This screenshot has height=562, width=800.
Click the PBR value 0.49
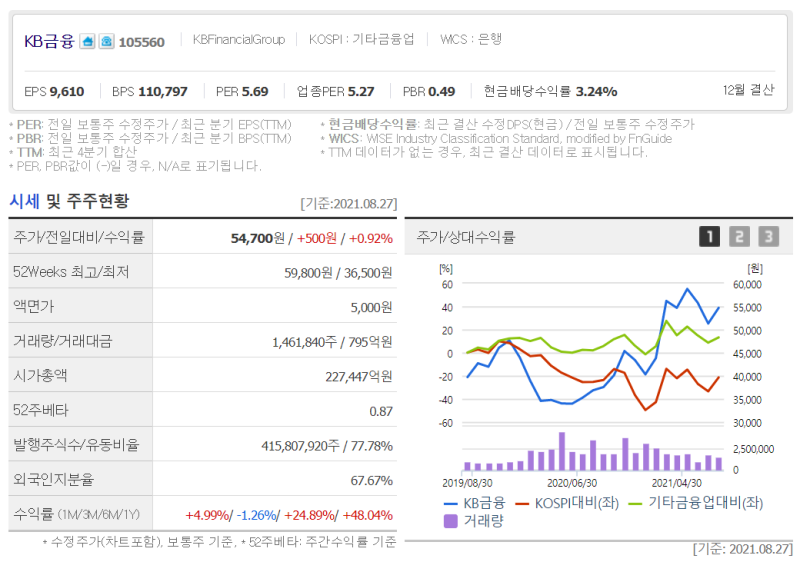click(442, 92)
